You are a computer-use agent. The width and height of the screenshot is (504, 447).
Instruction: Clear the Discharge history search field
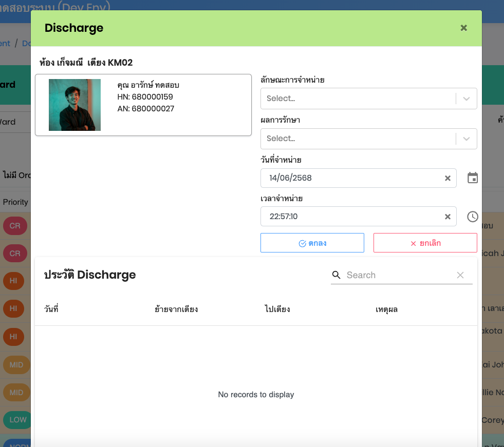click(460, 275)
